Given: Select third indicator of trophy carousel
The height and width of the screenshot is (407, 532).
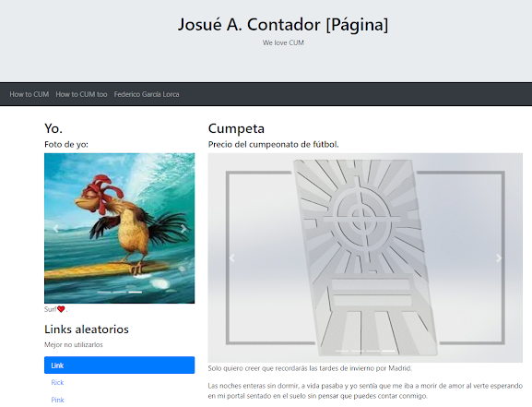Looking at the screenshot, I should click(373, 351).
